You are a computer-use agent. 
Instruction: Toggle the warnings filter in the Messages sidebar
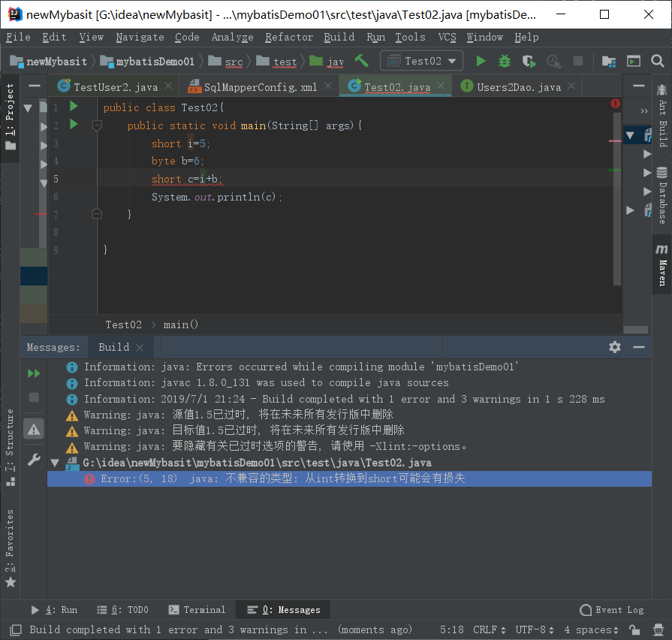pyautogui.click(x=34, y=429)
